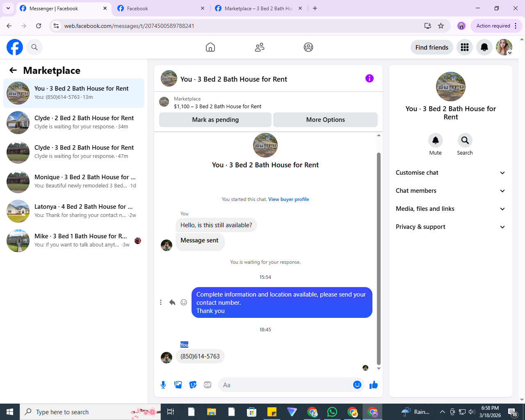Attach a photo with image icon
The height and width of the screenshot is (420, 525).
click(178, 385)
